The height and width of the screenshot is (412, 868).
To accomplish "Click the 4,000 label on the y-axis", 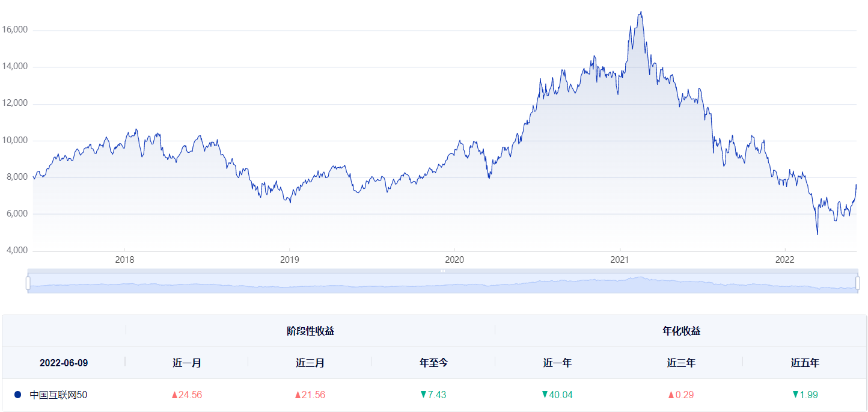I will tap(17, 250).
